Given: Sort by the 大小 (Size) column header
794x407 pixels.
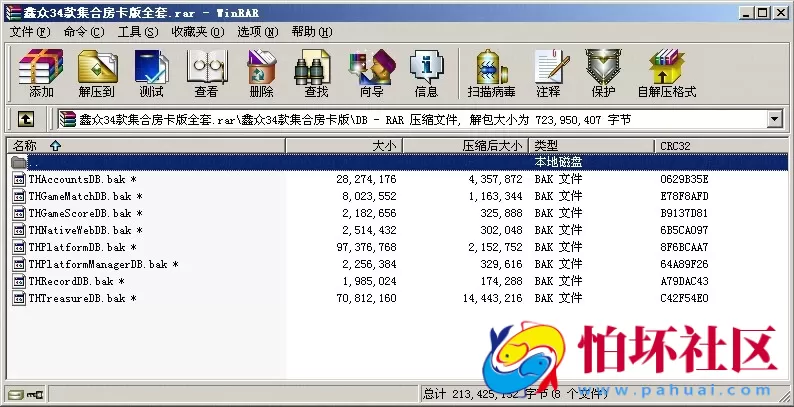Looking at the screenshot, I should click(x=344, y=146).
